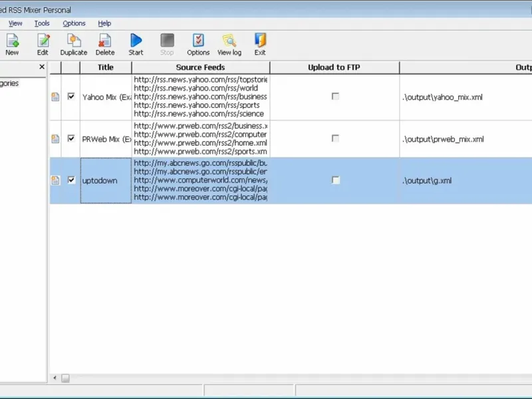532x399 pixels.
Task: Click the rss.news.yahoo.com/rss/world feed URL
Action: pyautogui.click(x=196, y=88)
